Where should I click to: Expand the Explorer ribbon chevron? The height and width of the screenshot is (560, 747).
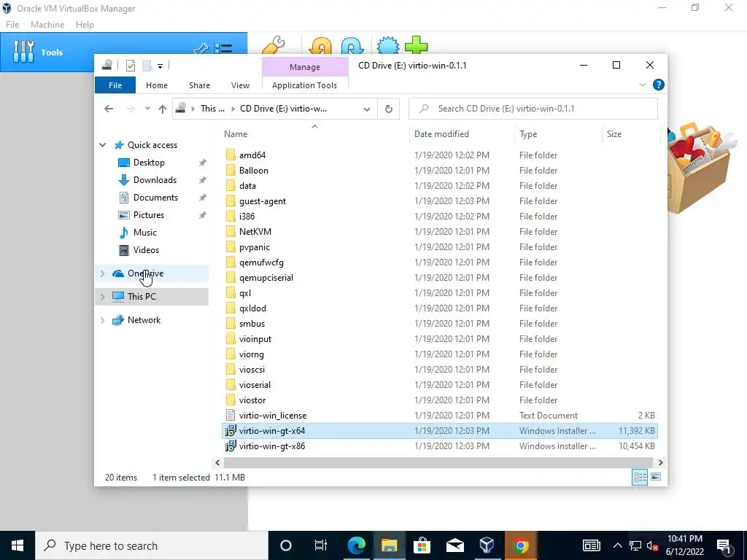point(642,85)
